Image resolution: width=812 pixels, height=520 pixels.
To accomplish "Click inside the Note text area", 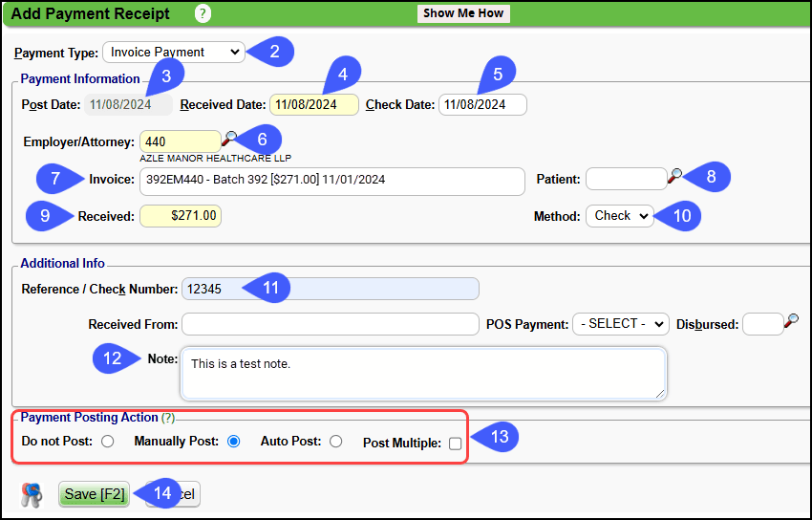I will [x=423, y=373].
